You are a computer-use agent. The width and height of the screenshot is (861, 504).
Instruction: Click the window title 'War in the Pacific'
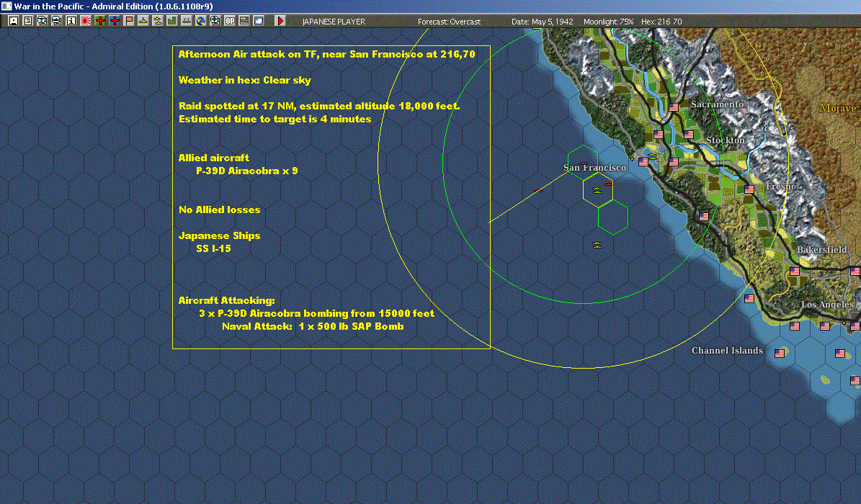[x=49, y=6]
